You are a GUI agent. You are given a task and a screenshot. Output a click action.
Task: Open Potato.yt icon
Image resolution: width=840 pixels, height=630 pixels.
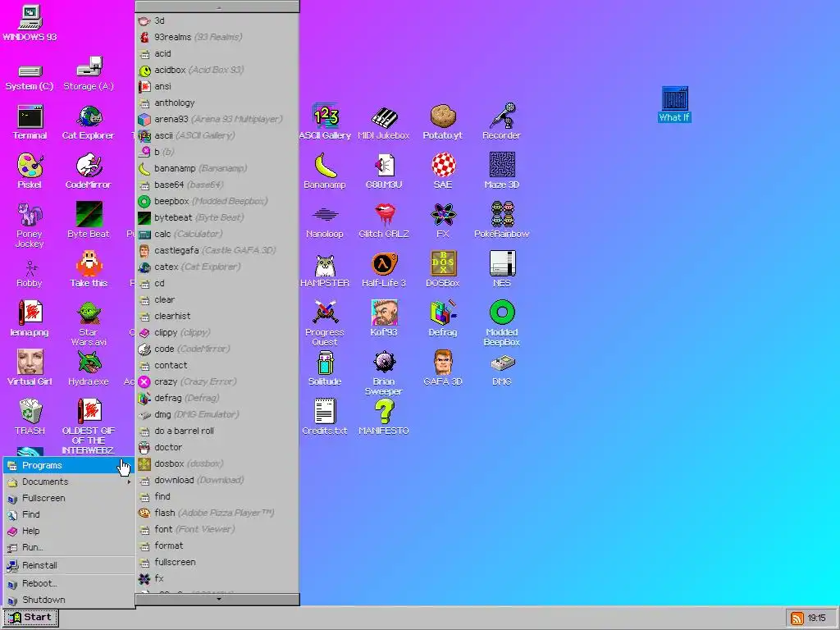[442, 122]
